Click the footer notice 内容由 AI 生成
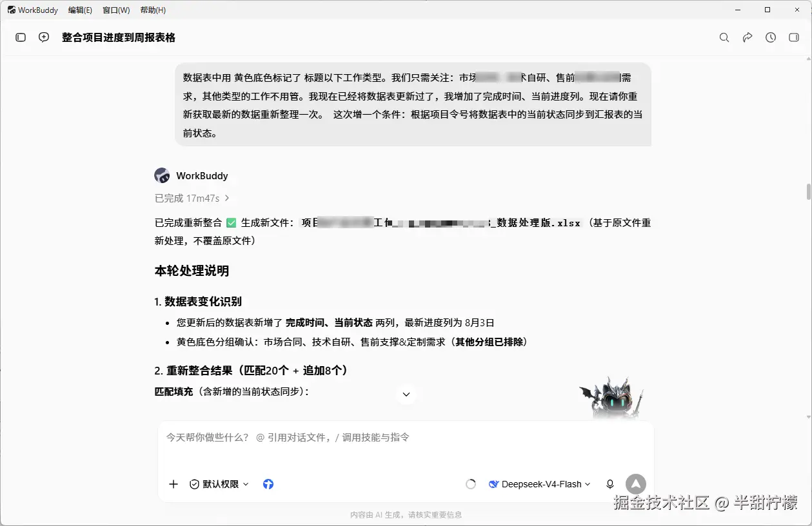 [406, 515]
